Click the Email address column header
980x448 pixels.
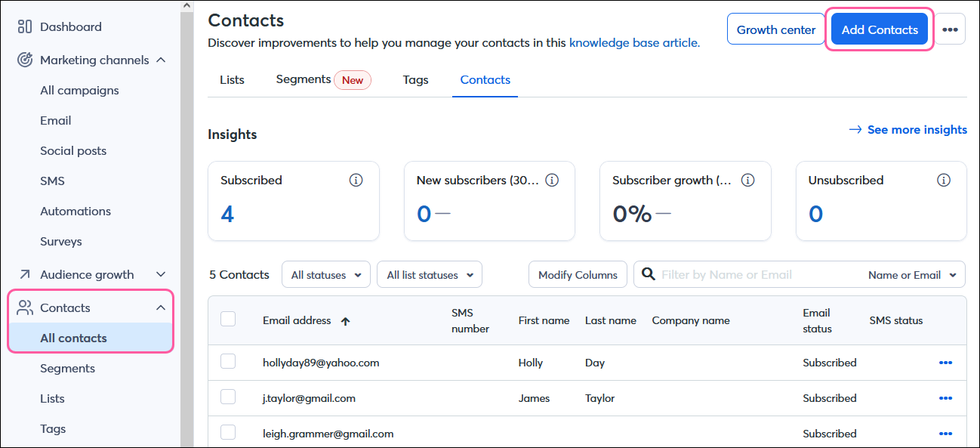[297, 320]
